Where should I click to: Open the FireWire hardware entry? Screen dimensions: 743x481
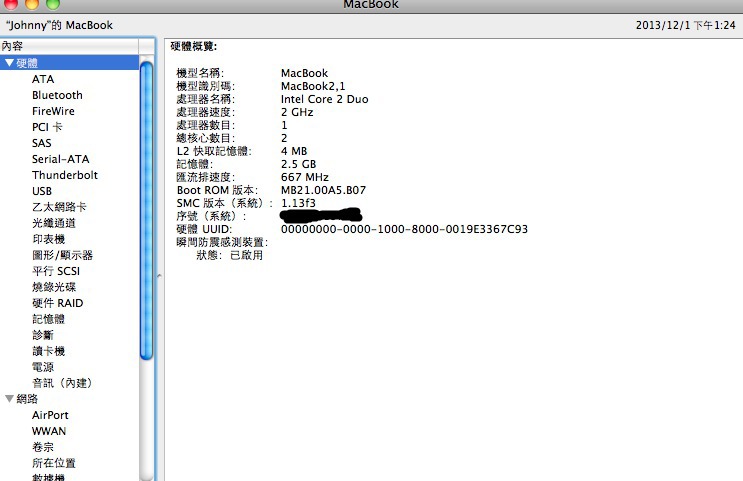(x=53, y=111)
